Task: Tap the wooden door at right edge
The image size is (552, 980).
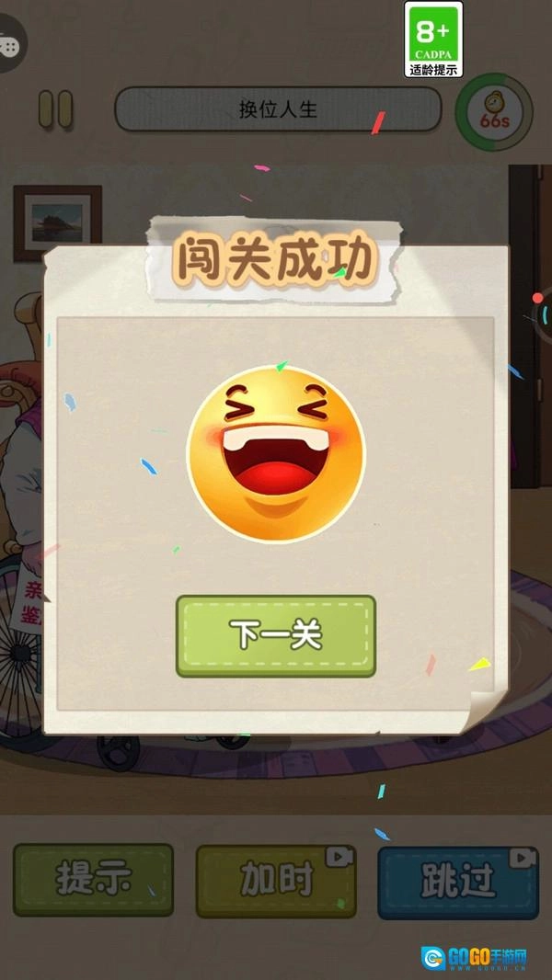Action: coord(530,325)
